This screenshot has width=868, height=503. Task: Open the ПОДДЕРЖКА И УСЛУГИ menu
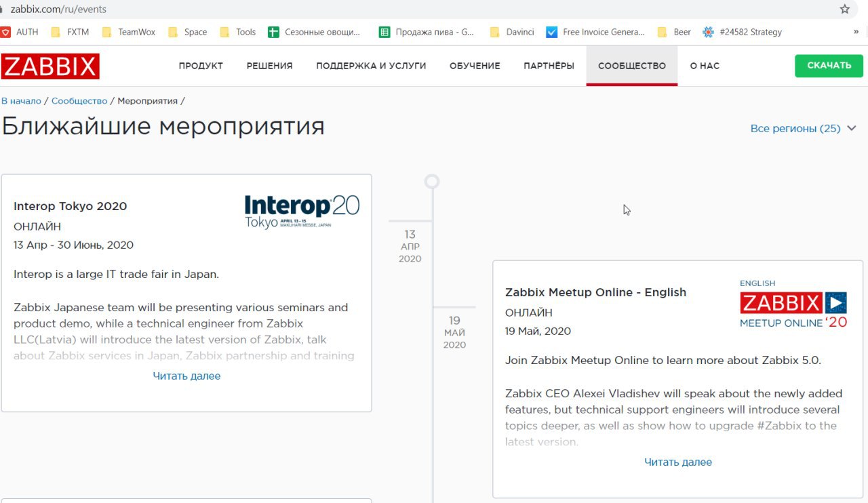tap(371, 66)
